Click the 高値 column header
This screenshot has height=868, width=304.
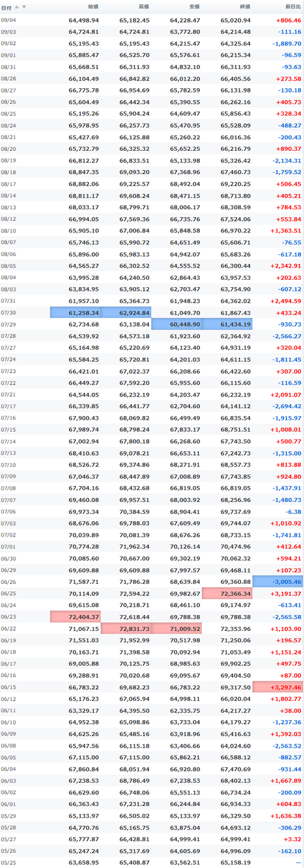point(143,7)
